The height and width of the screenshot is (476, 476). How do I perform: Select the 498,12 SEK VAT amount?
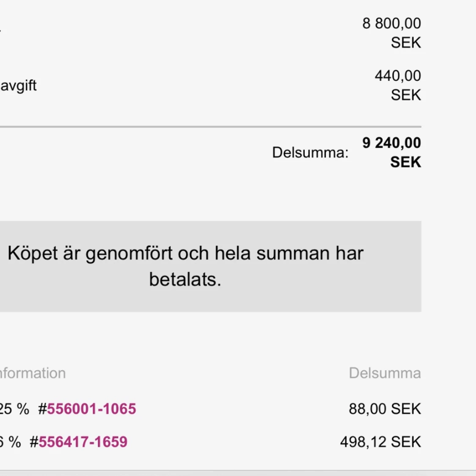pyautogui.click(x=381, y=442)
